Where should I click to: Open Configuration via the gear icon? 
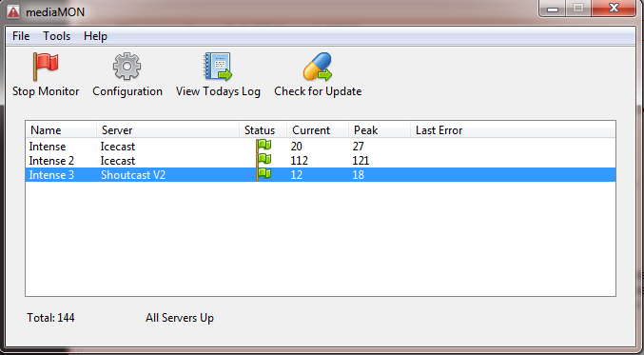point(127,67)
